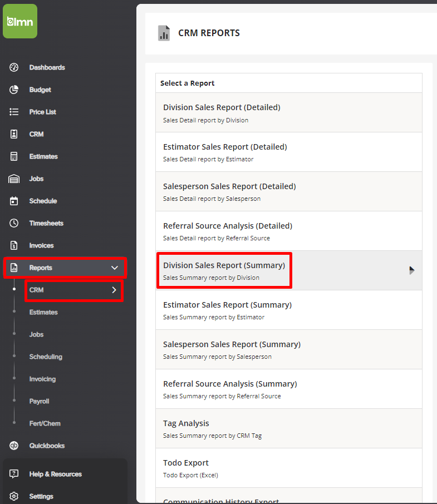Open Referral Source Analysis (Detailed)

(x=289, y=231)
